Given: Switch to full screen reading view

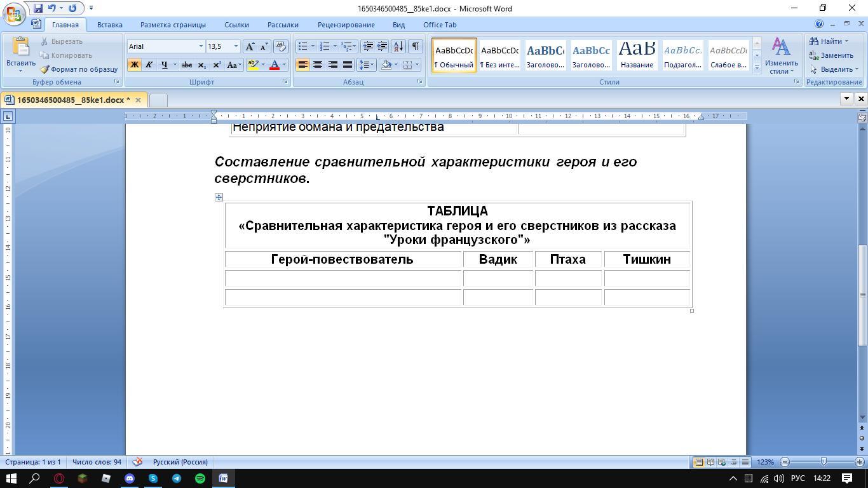Looking at the screenshot, I should coord(710,462).
